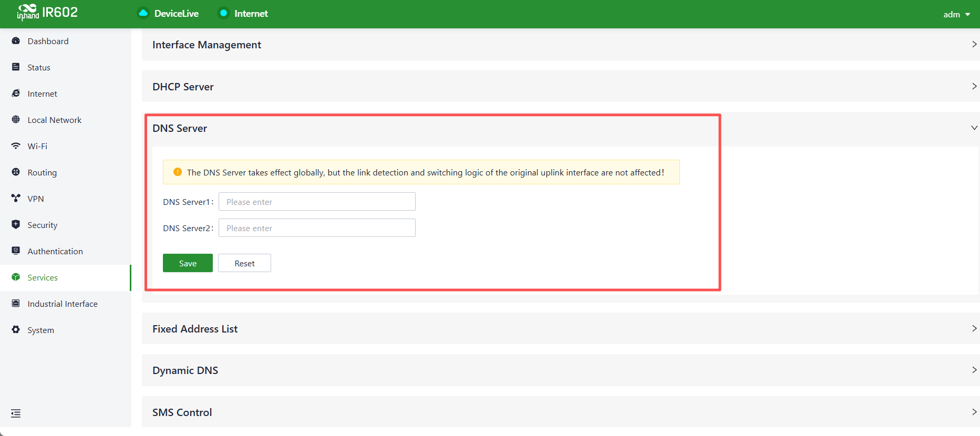Click the Local Network globe icon
The width and height of the screenshot is (980, 436).
16,120
